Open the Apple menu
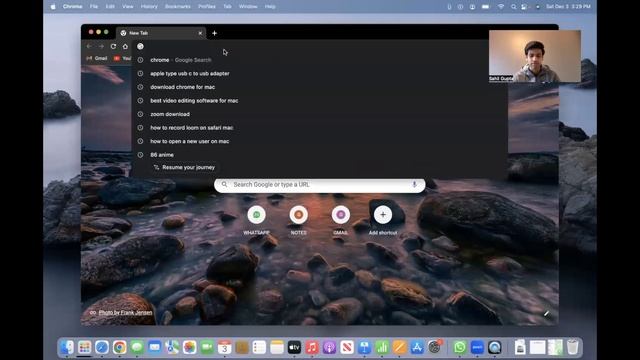This screenshot has height=360, width=640. coord(53,7)
